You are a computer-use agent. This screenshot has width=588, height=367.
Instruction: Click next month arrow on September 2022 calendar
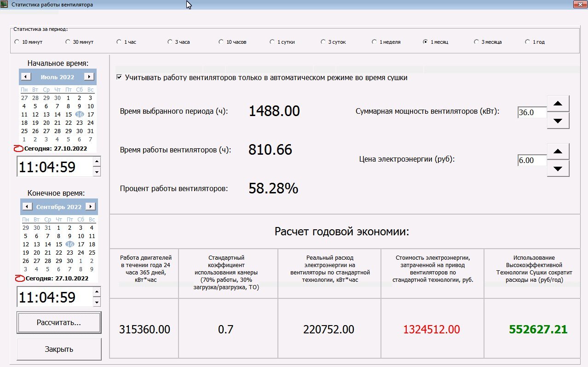[x=92, y=206]
